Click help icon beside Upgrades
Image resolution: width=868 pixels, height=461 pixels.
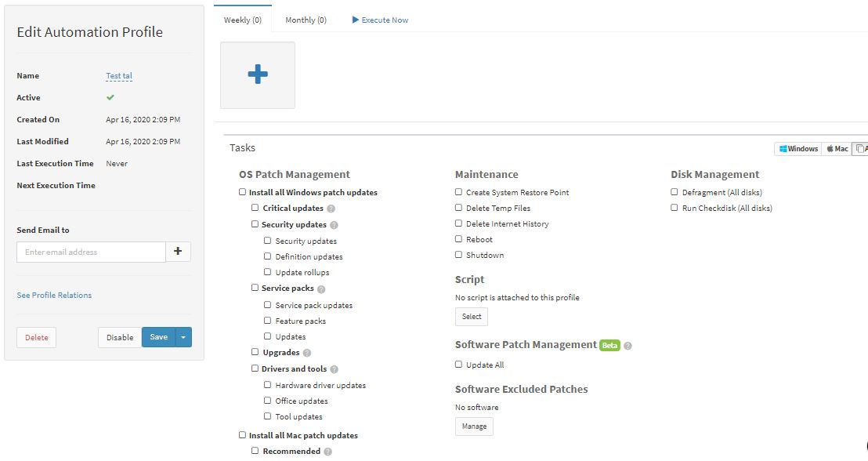[x=306, y=353]
